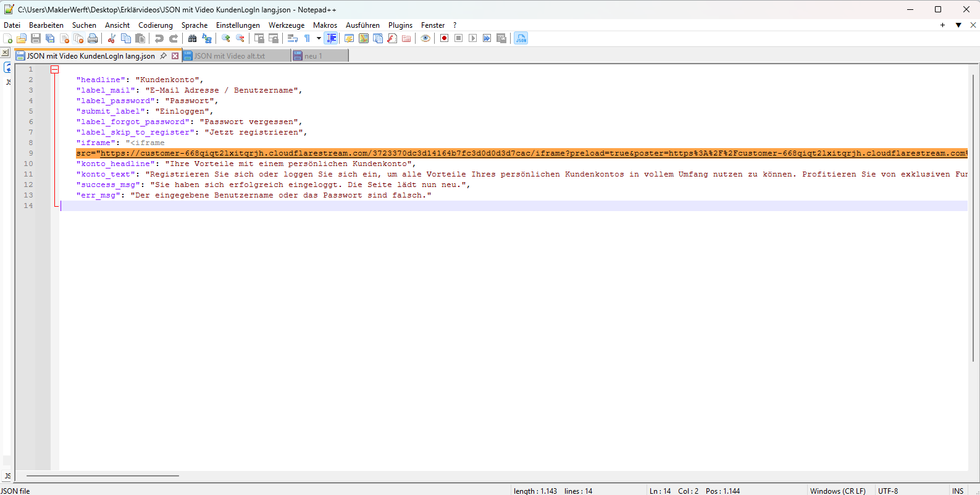Screen dimensions: 980x495
Task: Close the side panel with the X button
Action: tap(5, 52)
